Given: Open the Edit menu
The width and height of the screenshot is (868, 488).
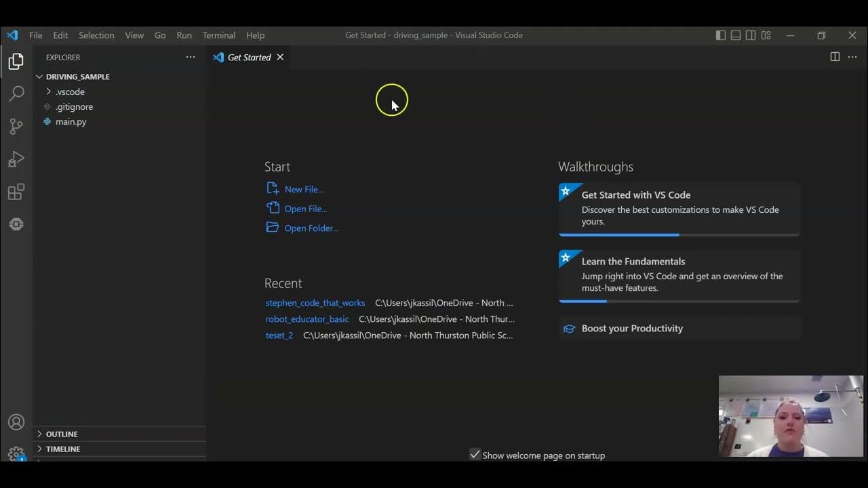Looking at the screenshot, I should [x=60, y=35].
